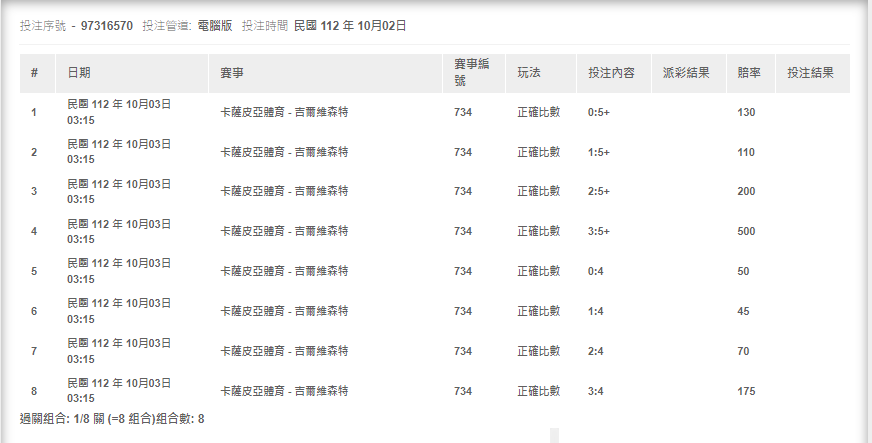The width and height of the screenshot is (872, 443).
Task: Click odds value 50
Action: pos(743,271)
